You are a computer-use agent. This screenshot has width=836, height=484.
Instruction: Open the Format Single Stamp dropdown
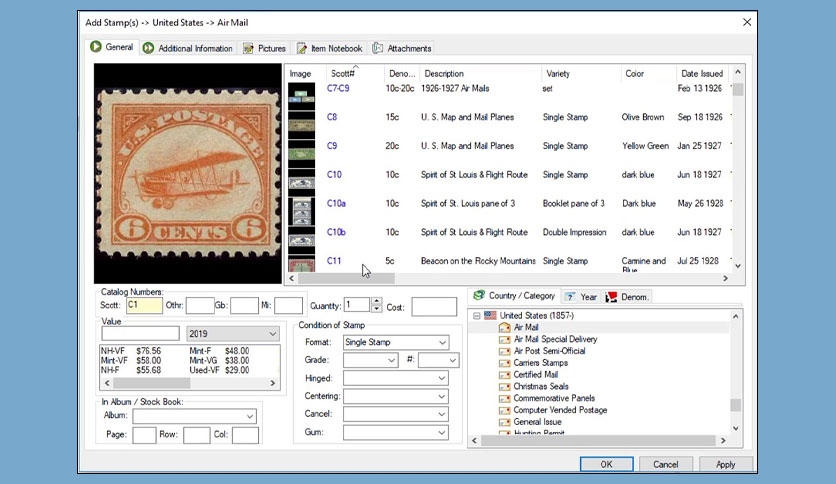(442, 342)
